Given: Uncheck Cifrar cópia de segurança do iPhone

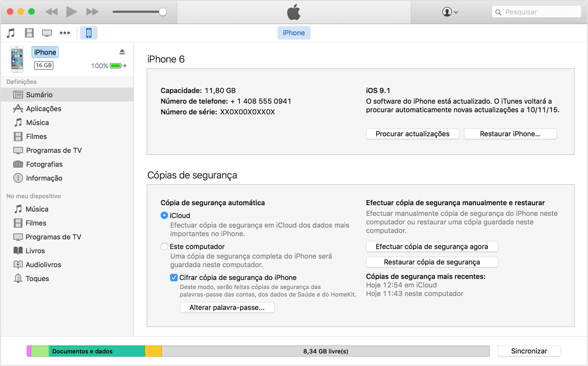Looking at the screenshot, I should coord(174,277).
